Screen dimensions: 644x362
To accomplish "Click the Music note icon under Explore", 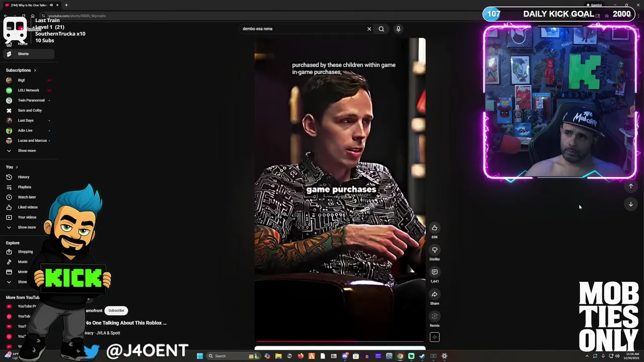I will [9, 261].
